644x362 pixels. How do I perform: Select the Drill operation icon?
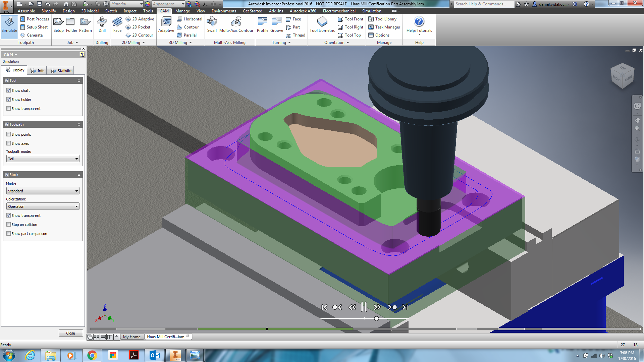point(102,25)
